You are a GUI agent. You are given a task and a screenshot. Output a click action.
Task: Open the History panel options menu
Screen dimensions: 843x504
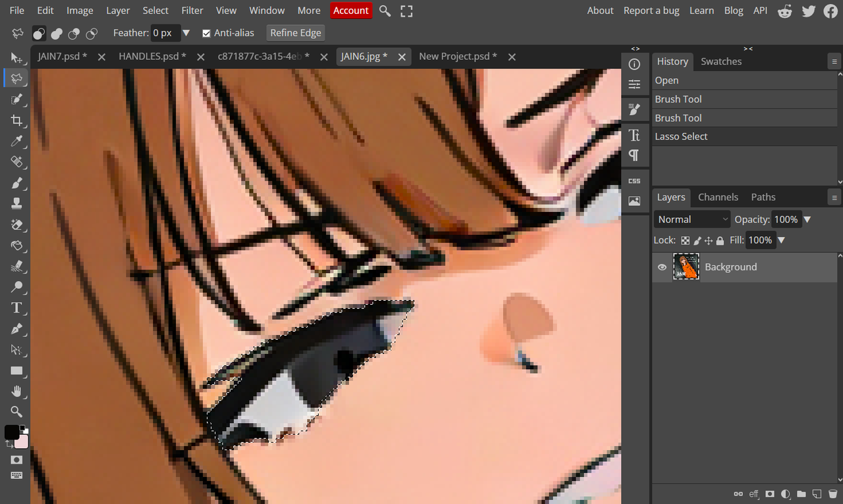pyautogui.click(x=834, y=62)
